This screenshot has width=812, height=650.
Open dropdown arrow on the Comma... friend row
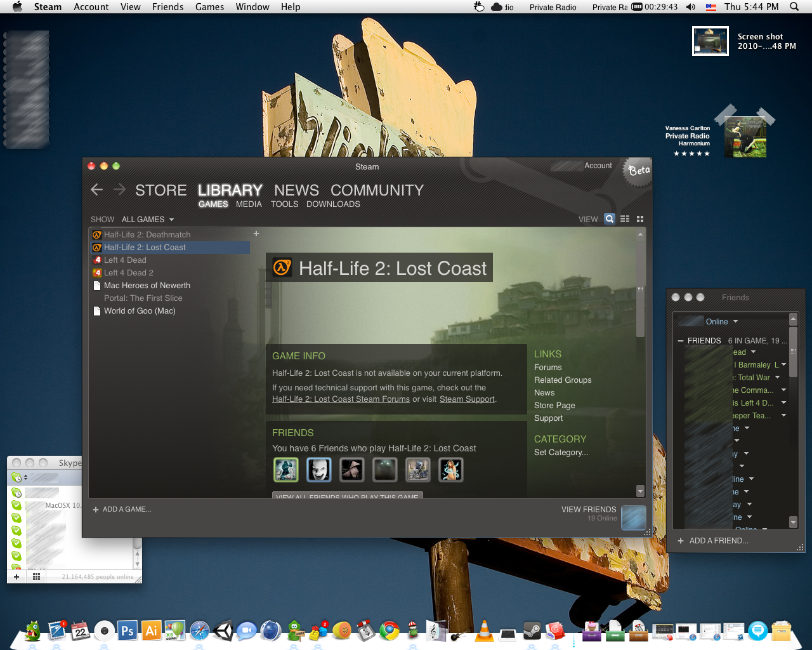click(783, 390)
